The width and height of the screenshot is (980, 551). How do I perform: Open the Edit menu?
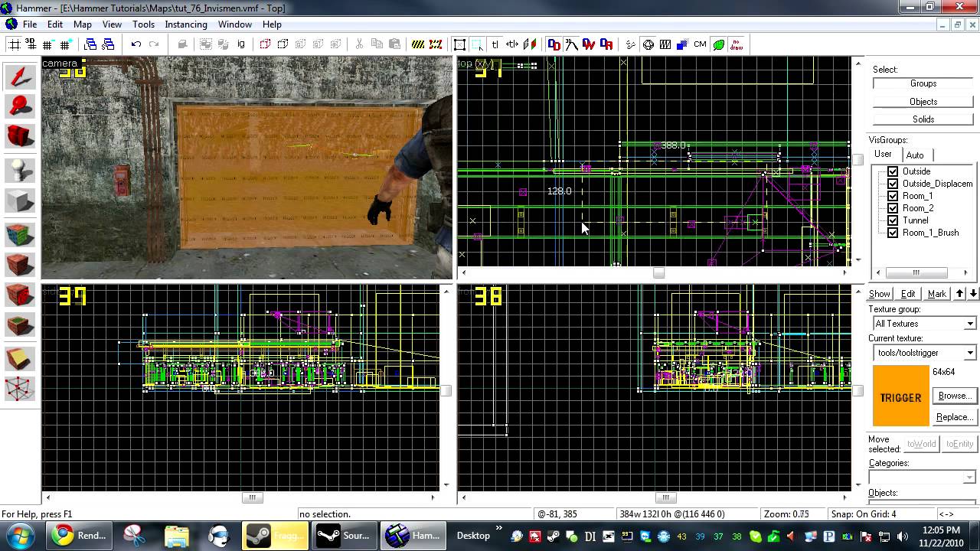tap(55, 24)
